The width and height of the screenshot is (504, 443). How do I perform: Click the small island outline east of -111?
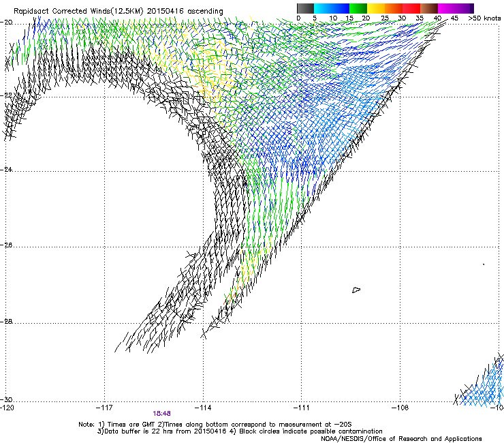pyautogui.click(x=356, y=290)
